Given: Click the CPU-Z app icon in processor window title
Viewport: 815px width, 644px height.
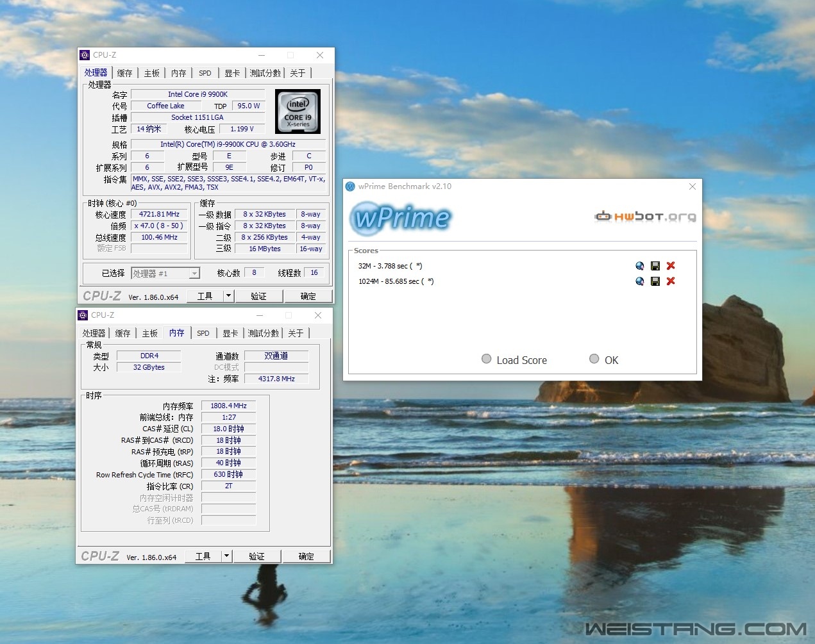Looking at the screenshot, I should tap(85, 55).
